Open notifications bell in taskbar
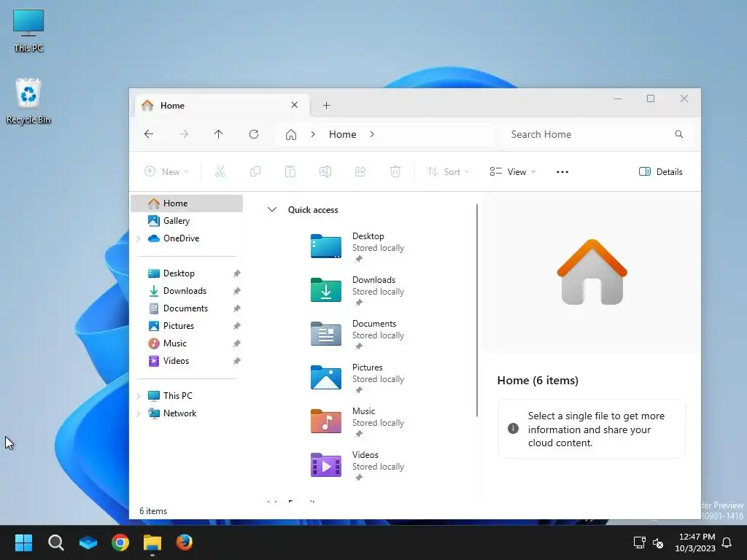Image resolution: width=747 pixels, height=560 pixels. point(727,542)
